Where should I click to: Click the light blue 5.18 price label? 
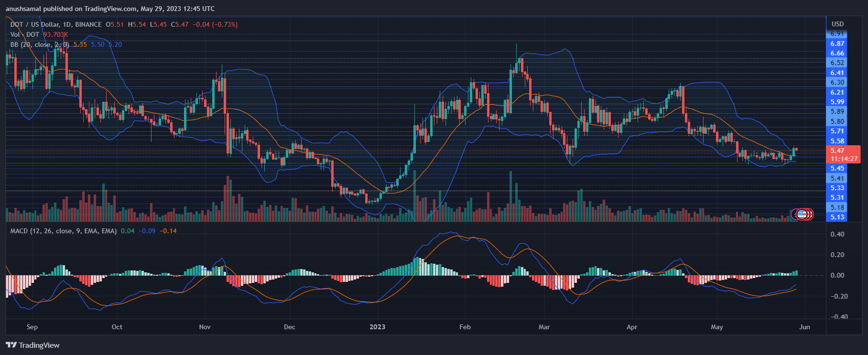click(837, 207)
